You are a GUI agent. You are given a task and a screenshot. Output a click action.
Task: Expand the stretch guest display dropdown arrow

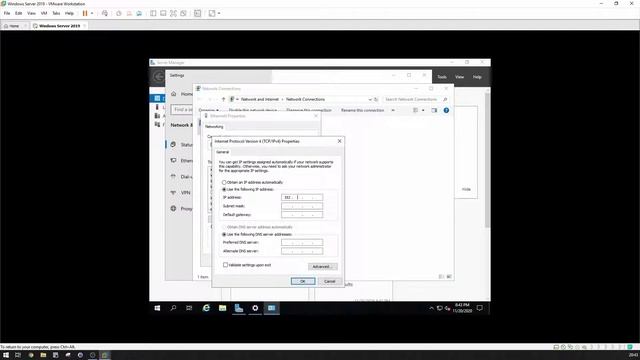click(x=219, y=13)
